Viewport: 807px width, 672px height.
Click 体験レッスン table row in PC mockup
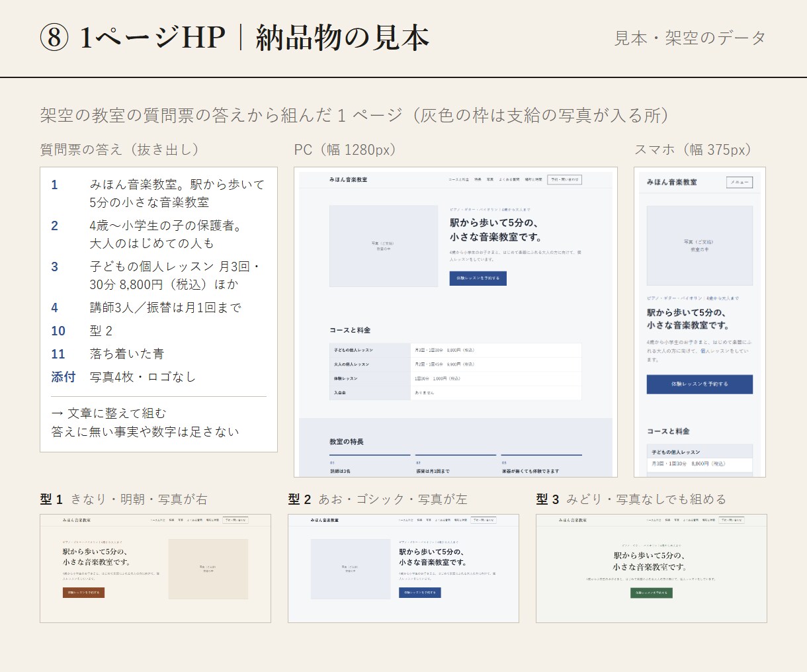click(455, 378)
